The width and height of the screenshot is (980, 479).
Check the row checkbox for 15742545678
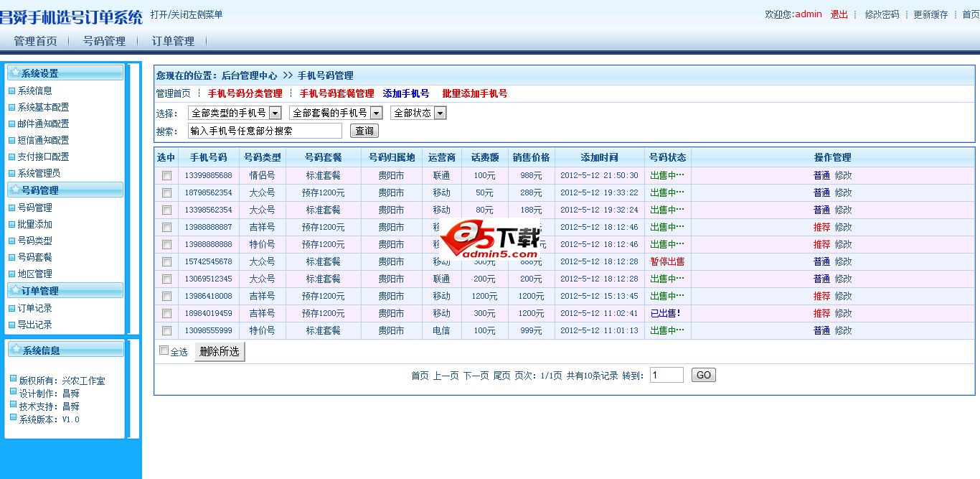pyautogui.click(x=166, y=262)
